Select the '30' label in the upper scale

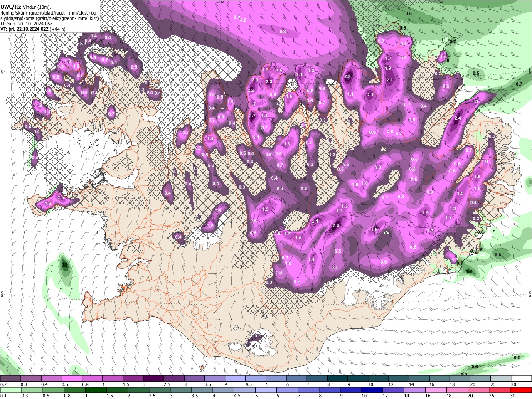click(513, 384)
